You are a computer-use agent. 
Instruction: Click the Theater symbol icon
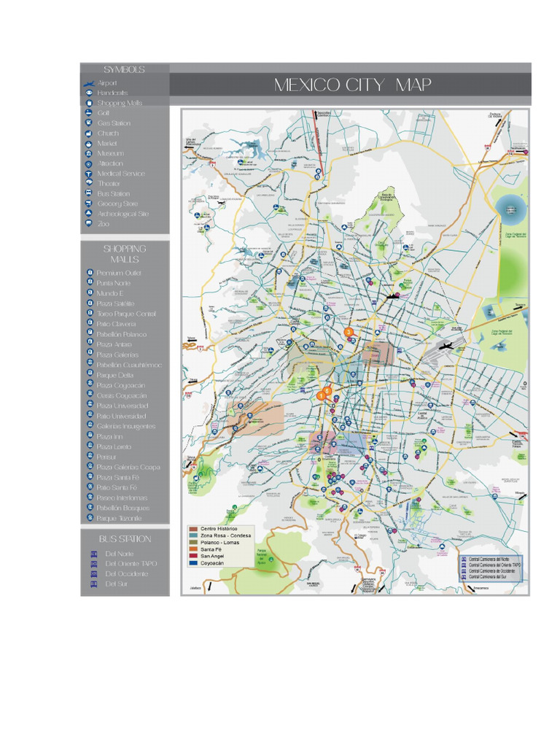coord(89,183)
